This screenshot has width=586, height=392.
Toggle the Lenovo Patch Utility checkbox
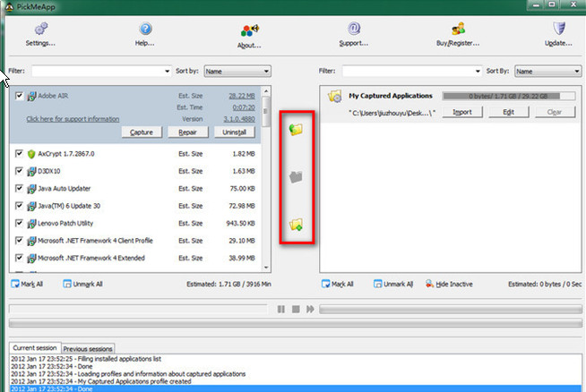tap(19, 223)
